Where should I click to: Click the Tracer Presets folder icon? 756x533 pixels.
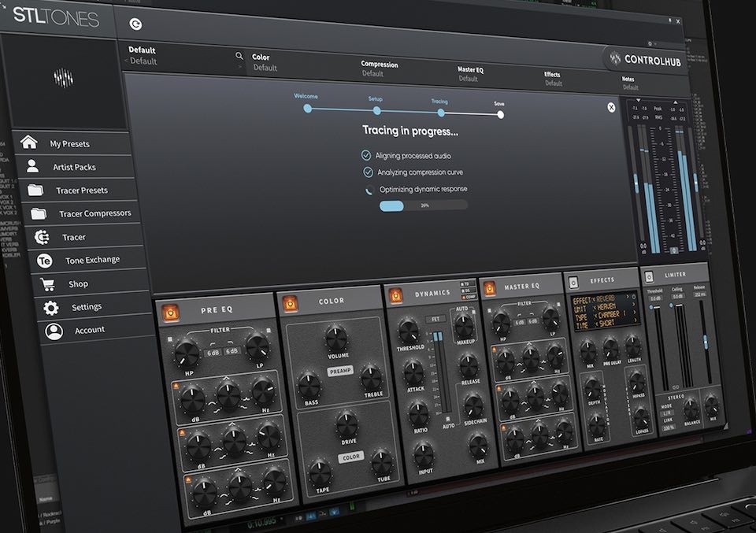click(x=35, y=190)
